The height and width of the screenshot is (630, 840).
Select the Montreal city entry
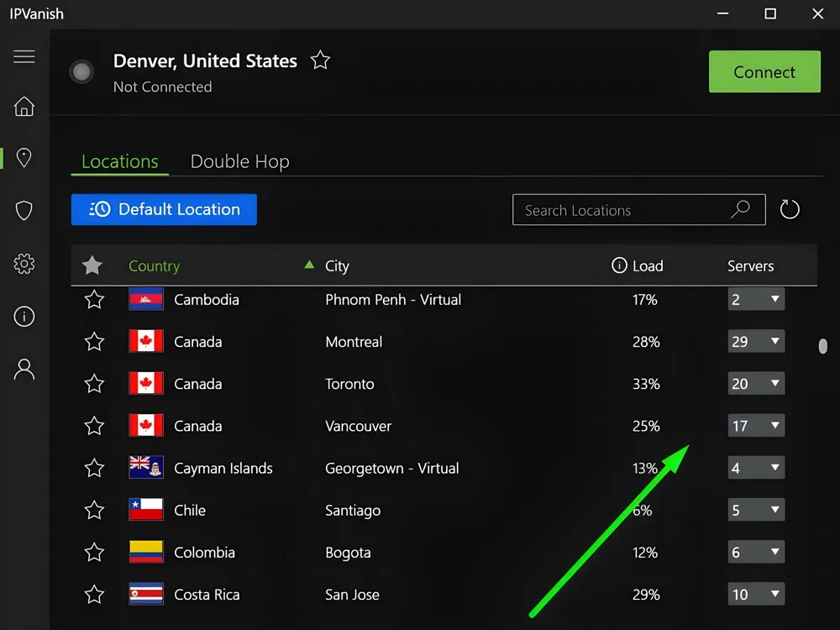click(x=354, y=342)
